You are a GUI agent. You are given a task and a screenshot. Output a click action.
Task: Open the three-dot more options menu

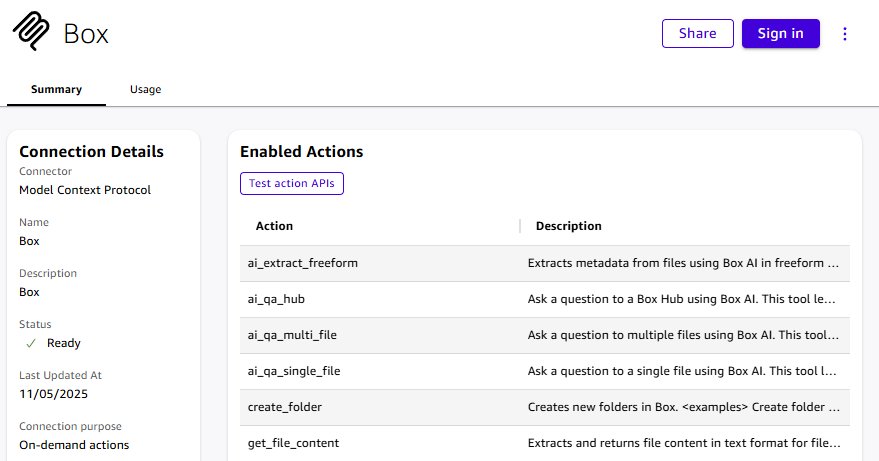[x=845, y=34]
